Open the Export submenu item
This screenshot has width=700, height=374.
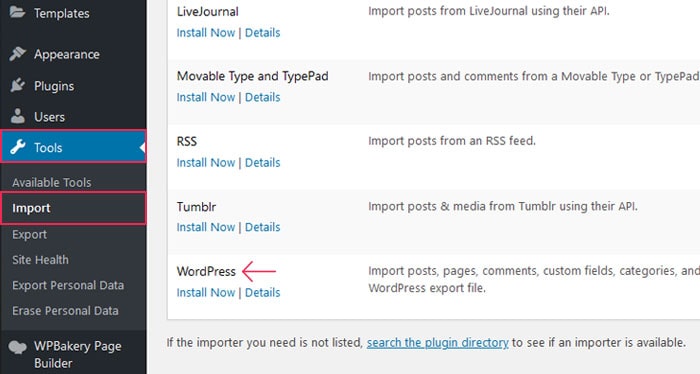pyautogui.click(x=29, y=234)
